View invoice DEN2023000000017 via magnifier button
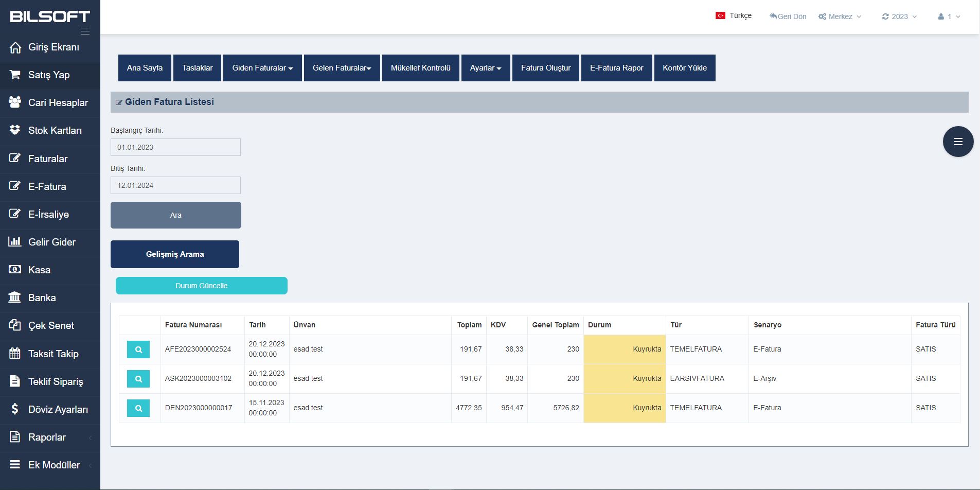980x490 pixels. click(x=138, y=408)
